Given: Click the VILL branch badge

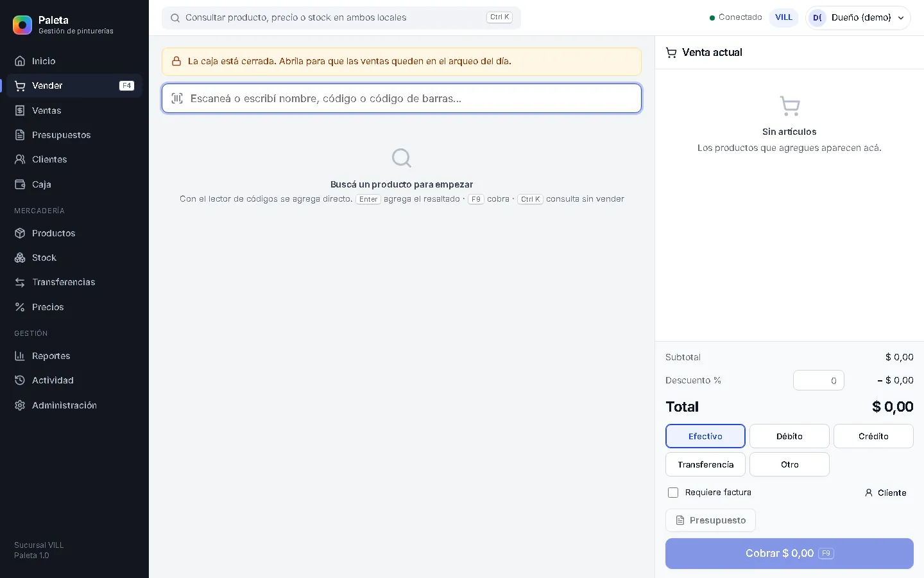Looking at the screenshot, I should point(783,17).
